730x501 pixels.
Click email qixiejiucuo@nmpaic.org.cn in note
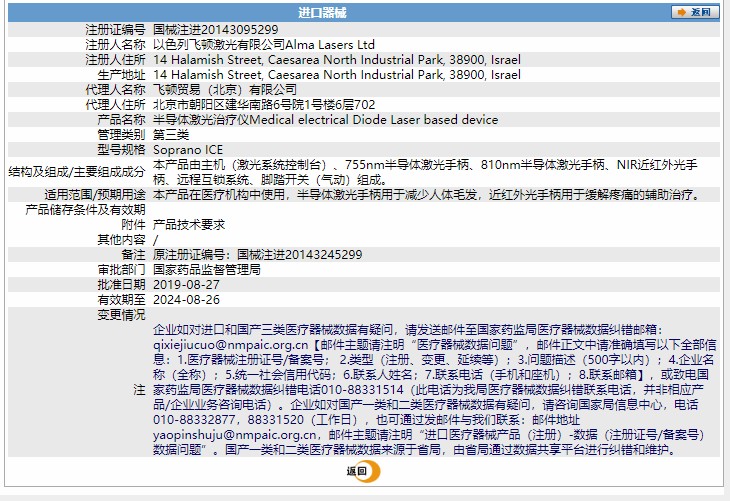click(x=230, y=345)
